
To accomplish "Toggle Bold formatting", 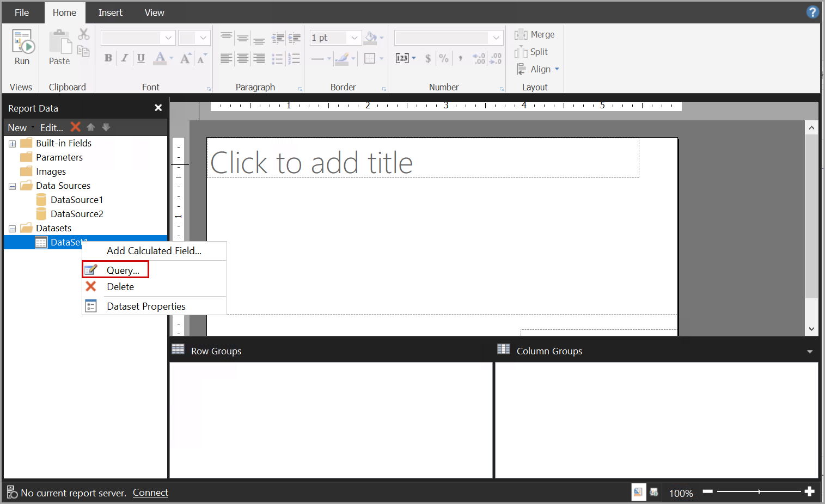I will [108, 58].
